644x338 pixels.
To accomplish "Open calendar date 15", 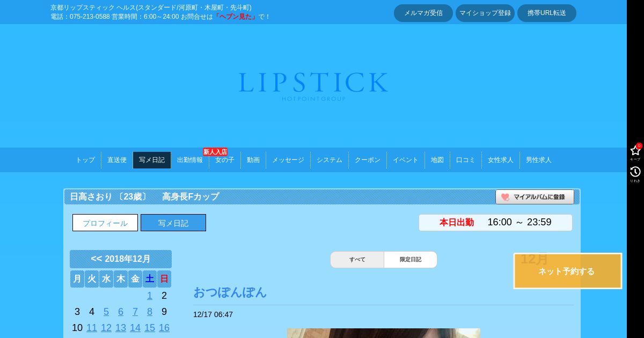I will point(150,328).
